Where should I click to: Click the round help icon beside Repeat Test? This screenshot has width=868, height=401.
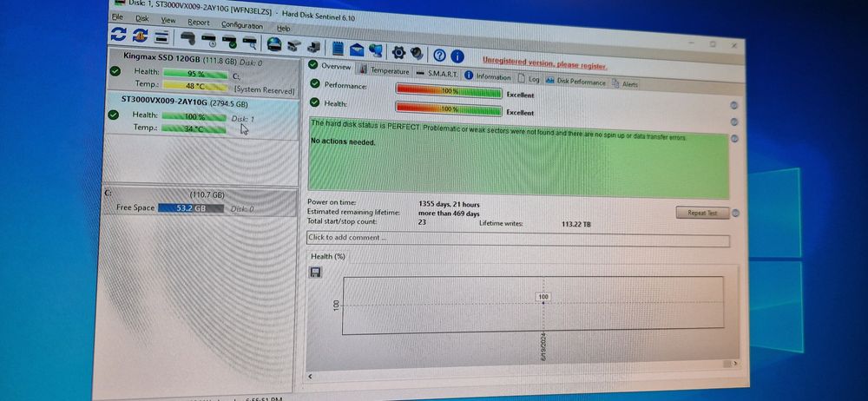pos(736,213)
